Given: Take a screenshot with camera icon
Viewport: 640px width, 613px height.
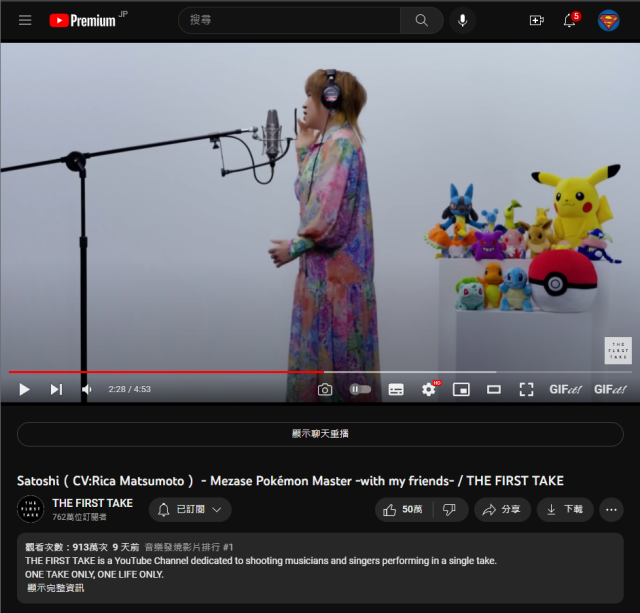Looking at the screenshot, I should click(325, 389).
